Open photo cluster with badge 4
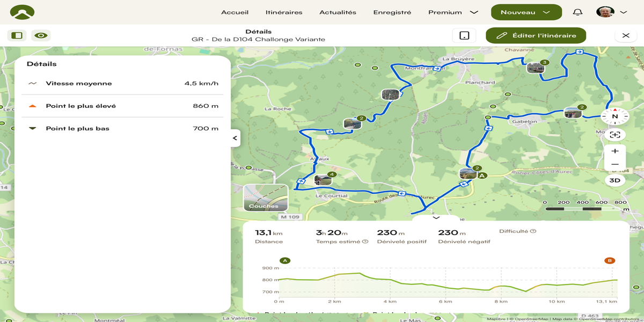644x322 pixels. tap(323, 180)
